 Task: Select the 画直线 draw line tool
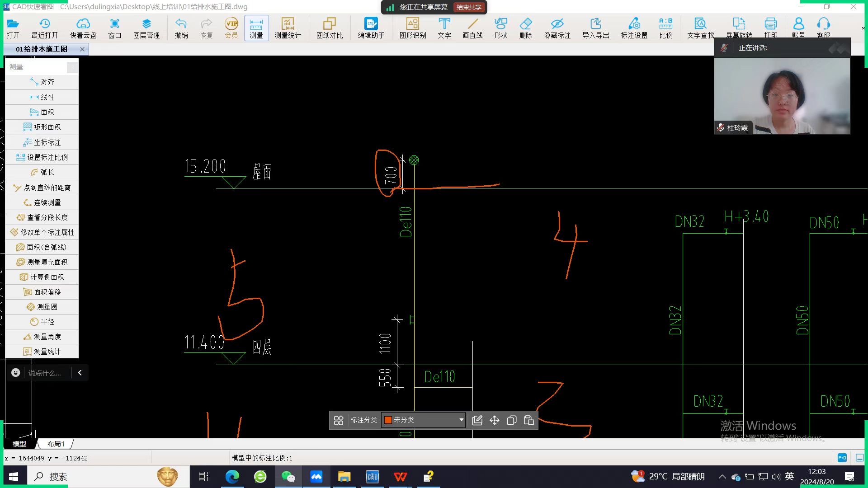(x=472, y=28)
